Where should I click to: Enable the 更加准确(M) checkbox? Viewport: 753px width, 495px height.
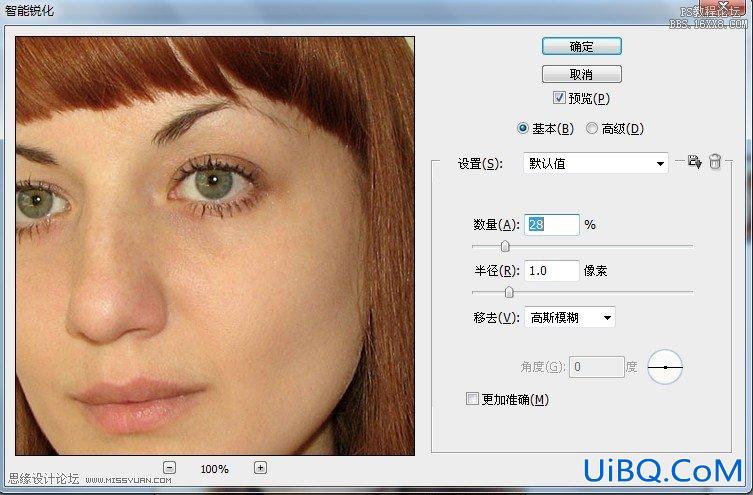click(x=472, y=398)
